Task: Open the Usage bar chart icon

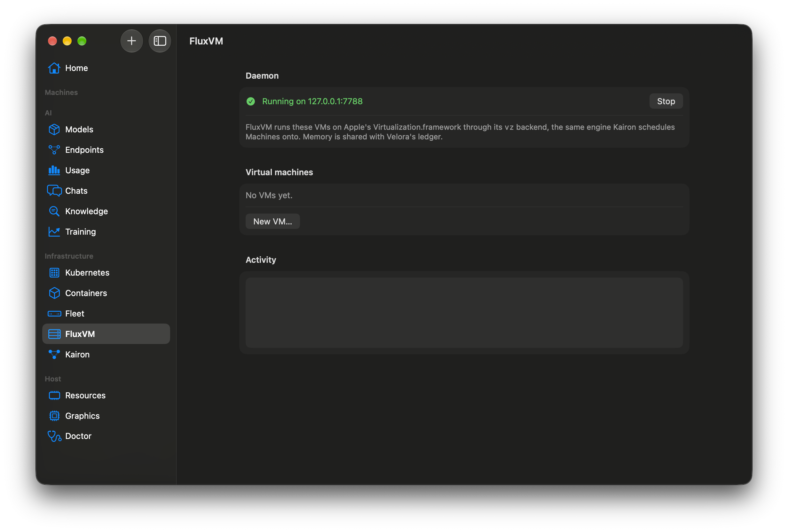Action: click(54, 170)
